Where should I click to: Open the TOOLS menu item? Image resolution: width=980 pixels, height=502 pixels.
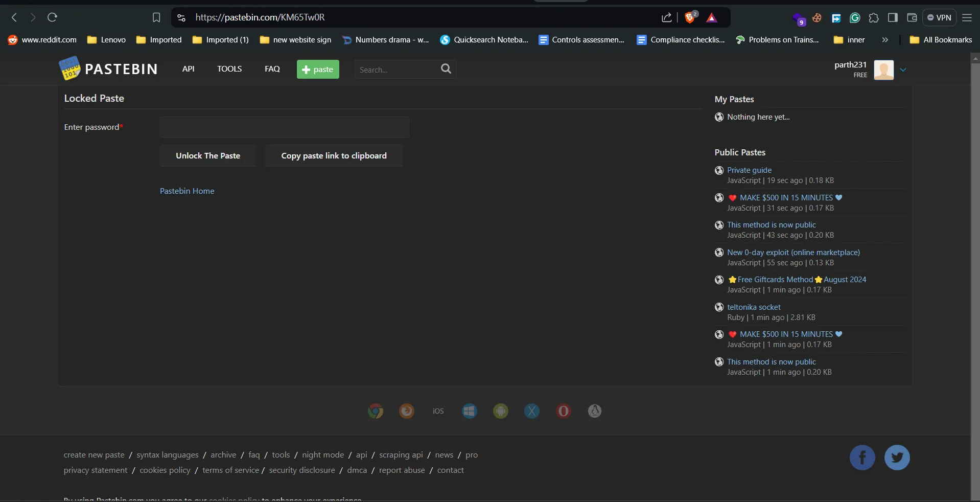point(229,69)
